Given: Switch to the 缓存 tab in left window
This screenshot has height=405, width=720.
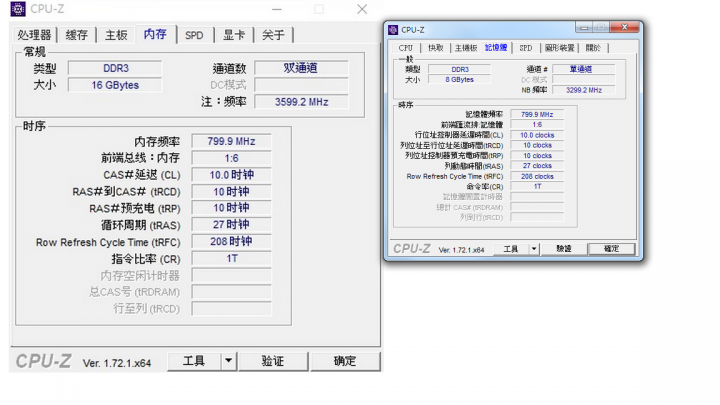Looking at the screenshot, I should 77,35.
